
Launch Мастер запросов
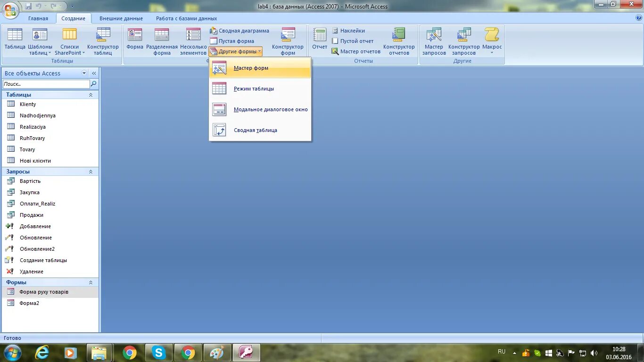434,41
